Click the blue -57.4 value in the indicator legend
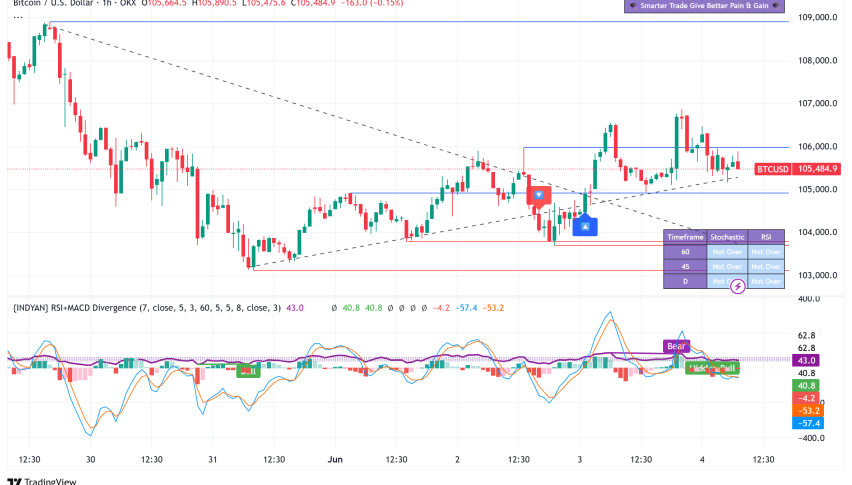Screen dimensions: 852x485 pyautogui.click(x=467, y=307)
